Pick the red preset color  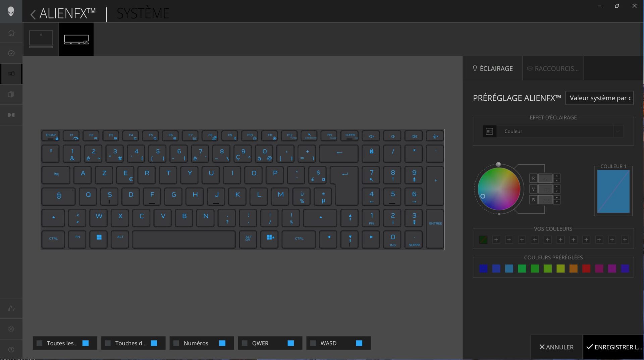tap(586, 268)
